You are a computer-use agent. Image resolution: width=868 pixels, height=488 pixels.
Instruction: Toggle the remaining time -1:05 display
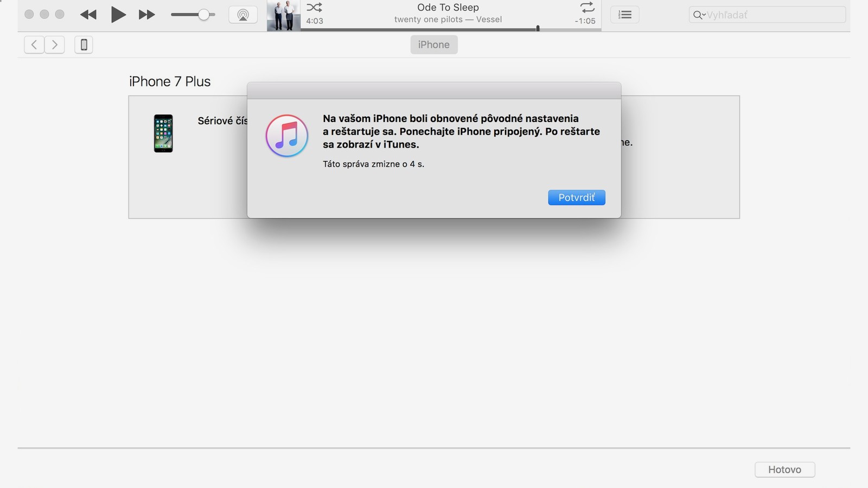tap(585, 21)
